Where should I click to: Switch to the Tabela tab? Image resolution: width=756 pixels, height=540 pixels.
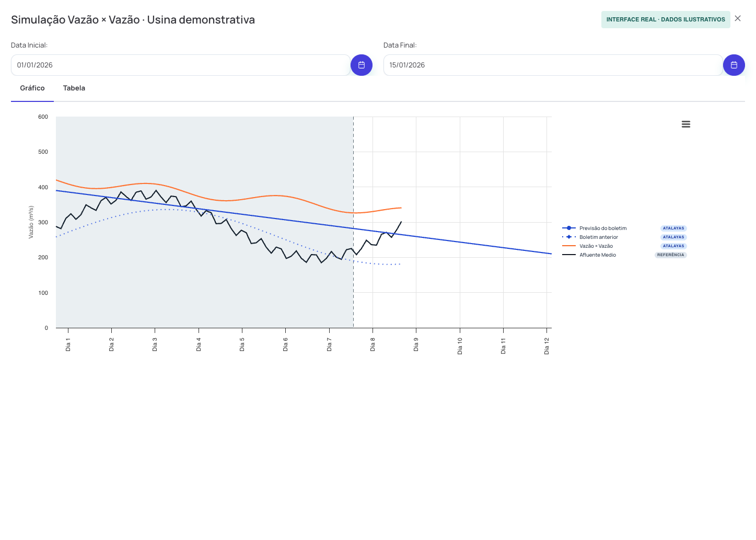click(74, 88)
